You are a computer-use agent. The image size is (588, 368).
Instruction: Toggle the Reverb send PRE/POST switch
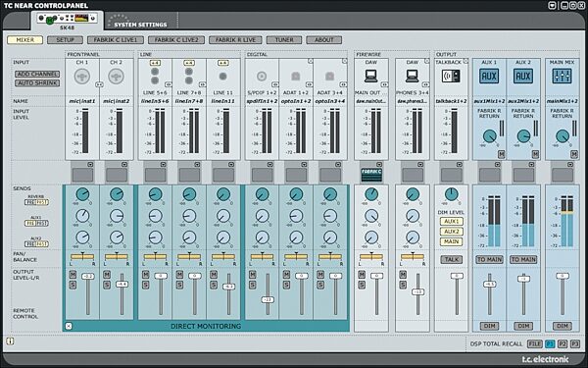click(36, 202)
